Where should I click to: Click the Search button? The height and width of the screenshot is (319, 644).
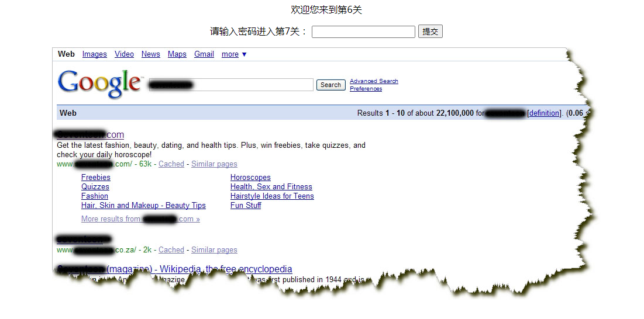pos(330,85)
